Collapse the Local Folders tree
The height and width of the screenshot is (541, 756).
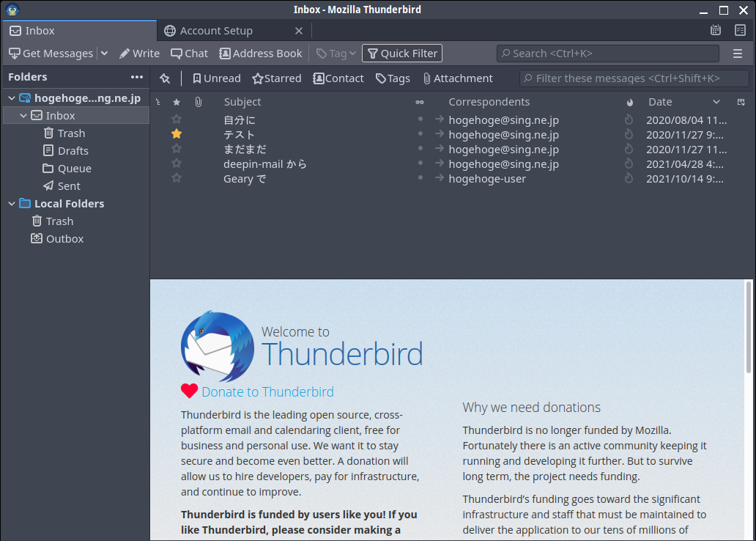[x=12, y=204]
